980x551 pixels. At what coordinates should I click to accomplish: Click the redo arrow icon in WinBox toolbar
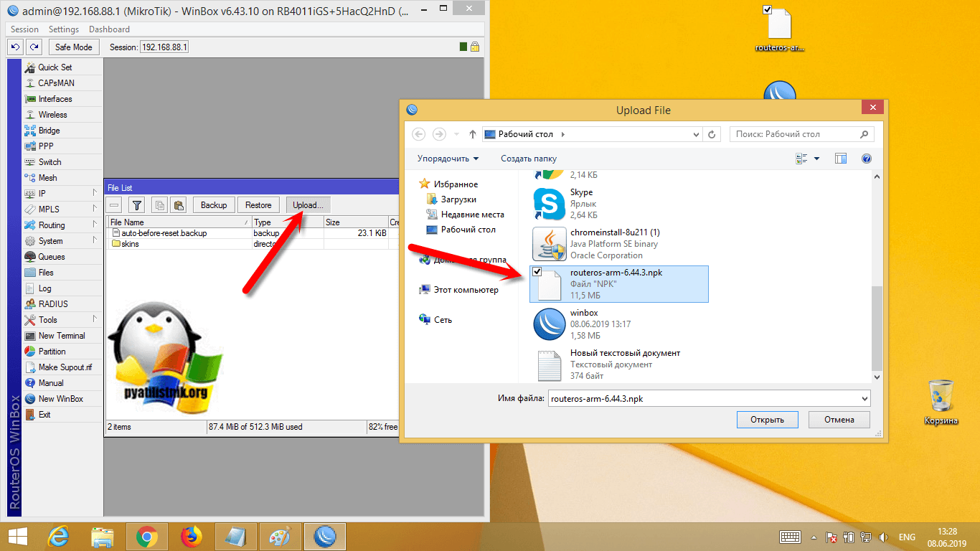[x=34, y=47]
